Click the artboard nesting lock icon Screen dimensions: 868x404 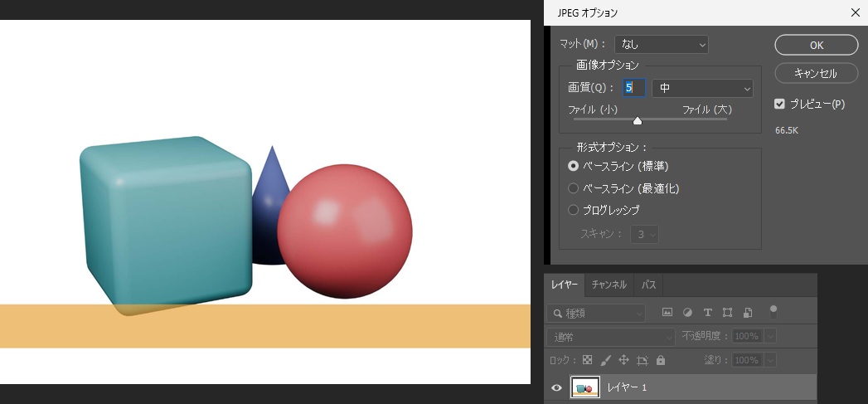643,360
